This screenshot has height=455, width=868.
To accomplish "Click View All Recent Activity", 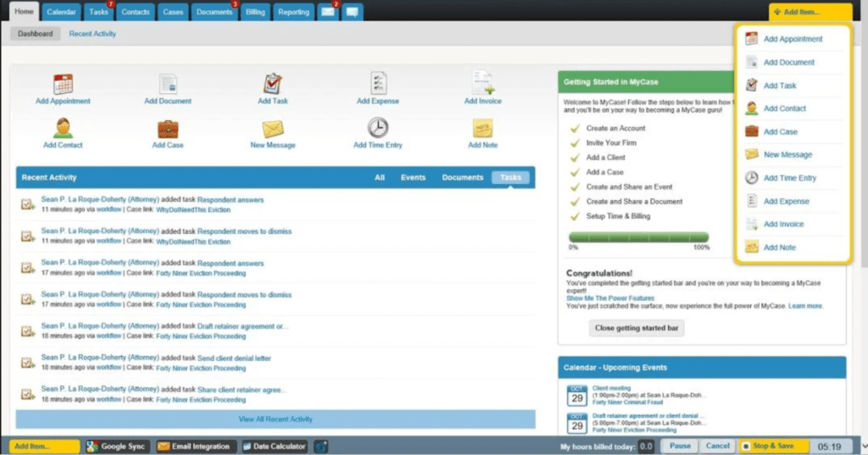I will (x=275, y=419).
